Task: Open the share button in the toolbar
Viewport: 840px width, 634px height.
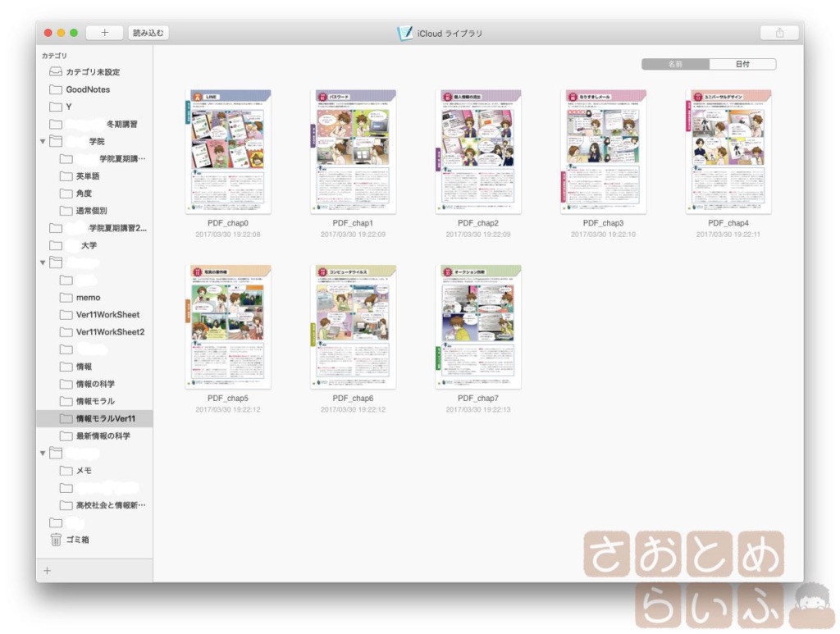Action: [x=779, y=33]
